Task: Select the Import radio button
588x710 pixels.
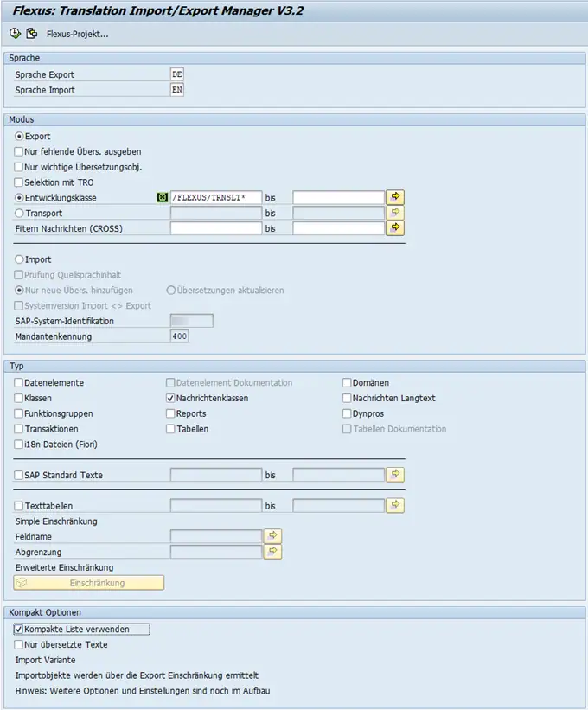Action: pyautogui.click(x=19, y=259)
